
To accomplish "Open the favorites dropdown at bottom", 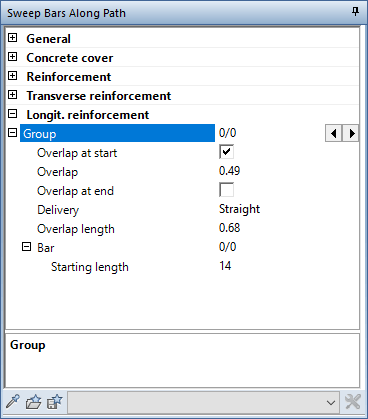I will click(x=204, y=402).
